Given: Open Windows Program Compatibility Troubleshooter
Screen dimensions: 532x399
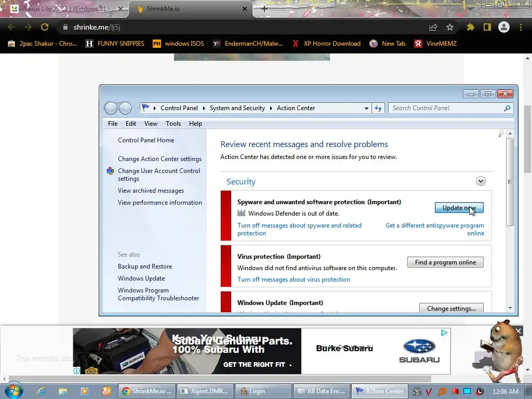Looking at the screenshot, I should click(158, 294).
